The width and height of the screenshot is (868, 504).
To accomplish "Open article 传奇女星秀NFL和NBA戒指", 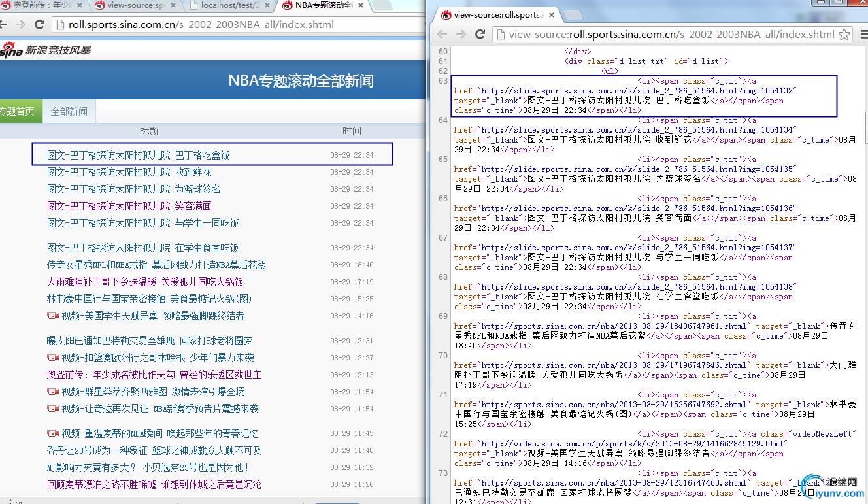I will point(156,265).
